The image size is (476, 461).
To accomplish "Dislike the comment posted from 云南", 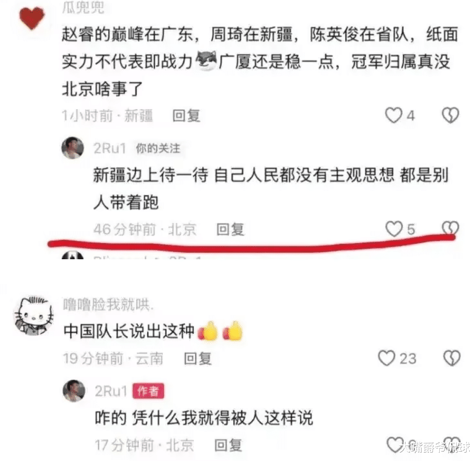I will [452, 358].
